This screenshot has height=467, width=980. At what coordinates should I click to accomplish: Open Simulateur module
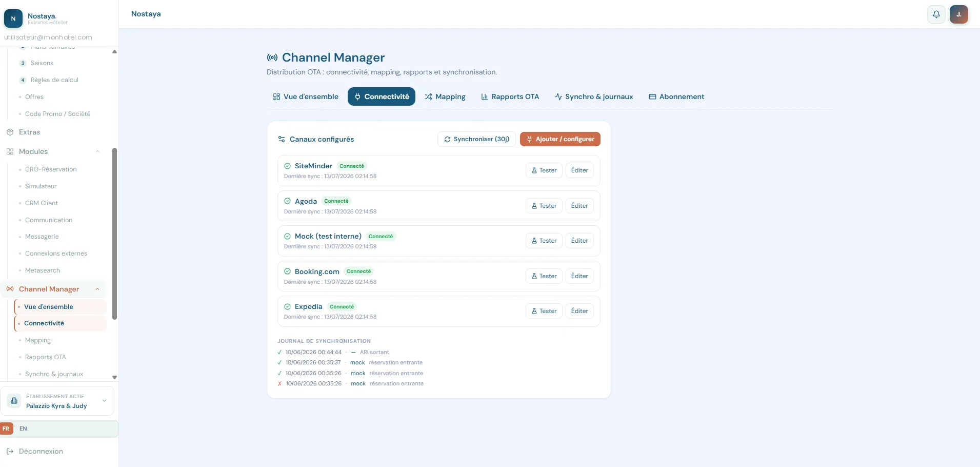[41, 186]
